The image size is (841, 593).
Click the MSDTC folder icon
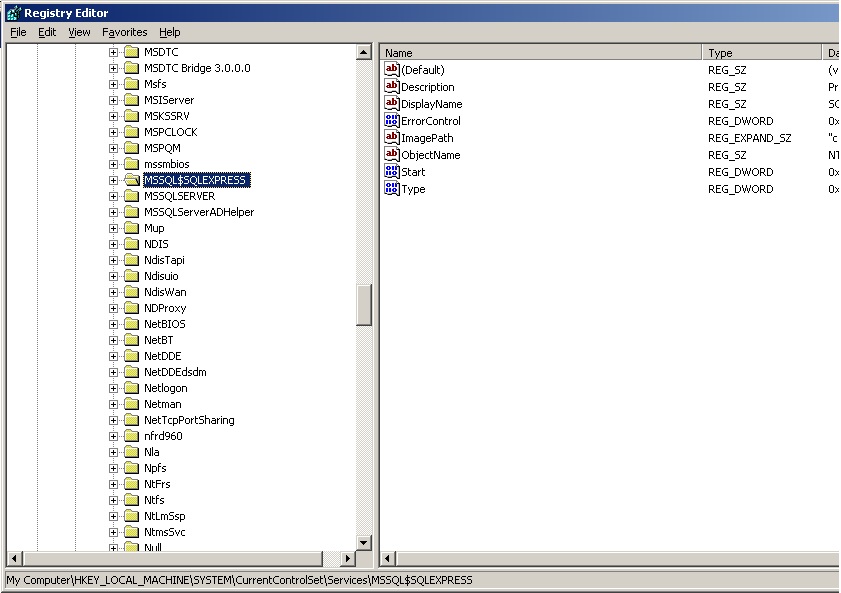131,52
